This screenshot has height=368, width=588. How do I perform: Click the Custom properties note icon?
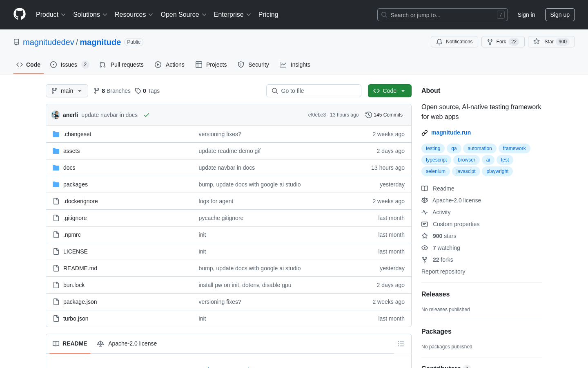click(x=425, y=224)
